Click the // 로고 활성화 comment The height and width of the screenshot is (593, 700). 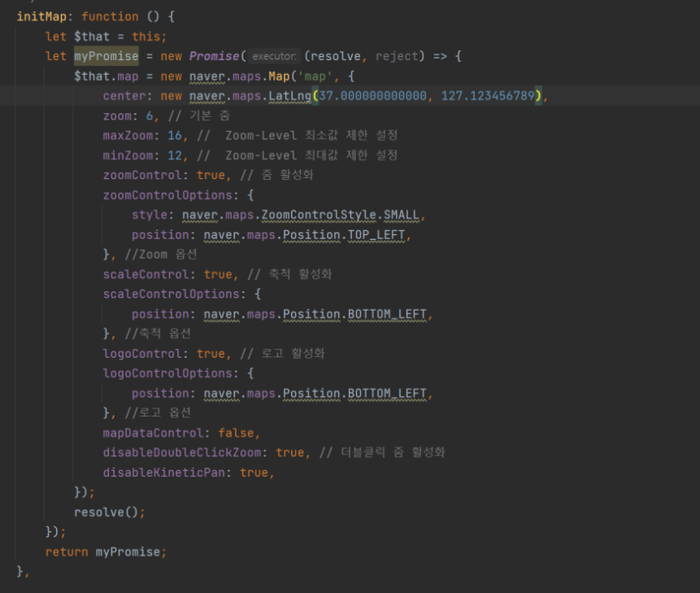pyautogui.click(x=283, y=353)
